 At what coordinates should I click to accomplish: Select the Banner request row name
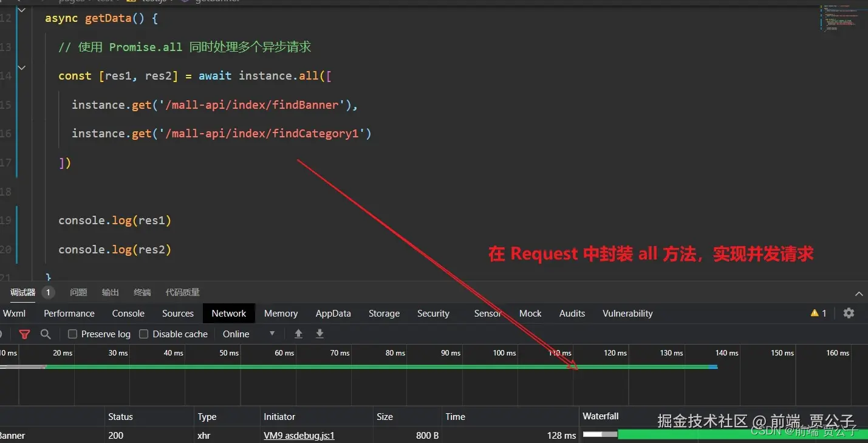(x=13, y=435)
